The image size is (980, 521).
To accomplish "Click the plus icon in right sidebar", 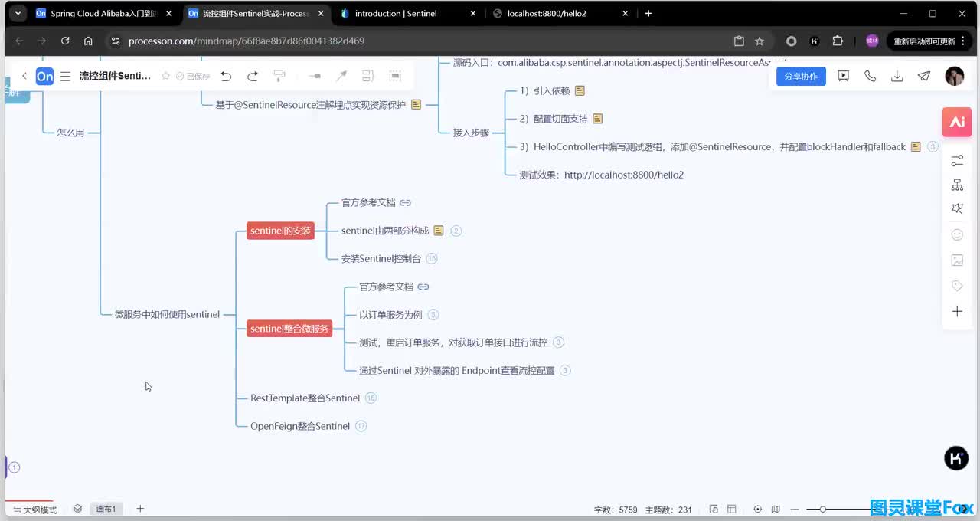I will point(957,311).
